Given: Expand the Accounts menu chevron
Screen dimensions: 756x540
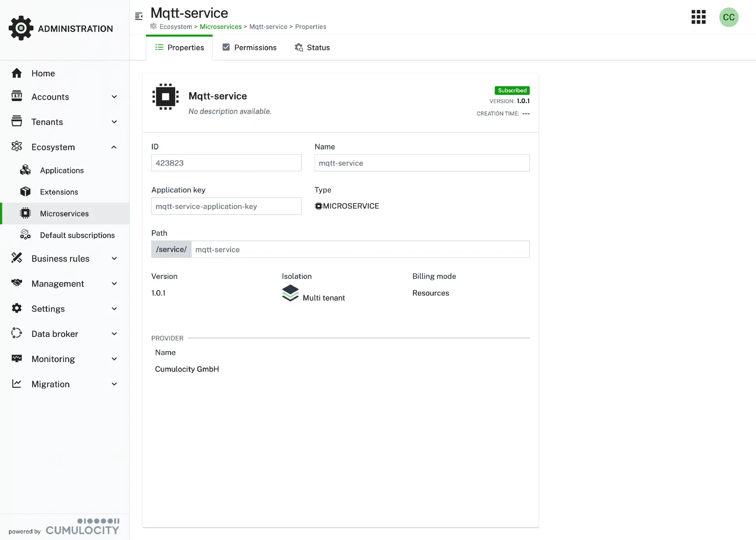Looking at the screenshot, I should (x=114, y=97).
